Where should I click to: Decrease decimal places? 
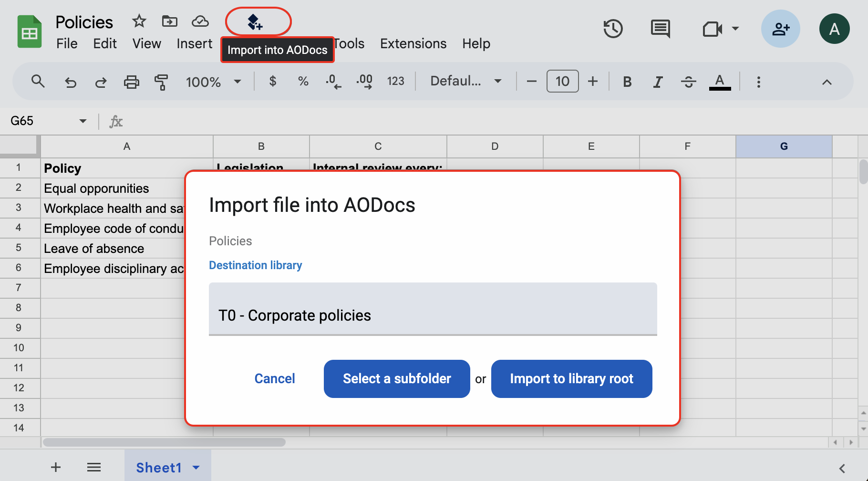pyautogui.click(x=333, y=82)
